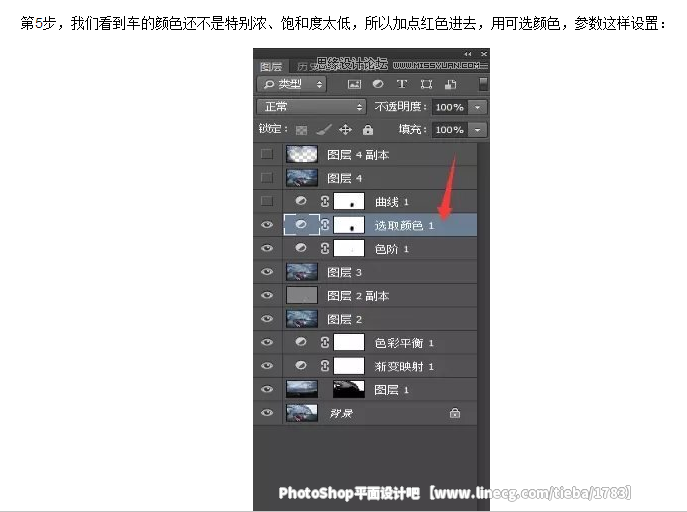Screen dimensions: 687x512
Task: Click the 不透明度 100% value field
Action: (450, 107)
